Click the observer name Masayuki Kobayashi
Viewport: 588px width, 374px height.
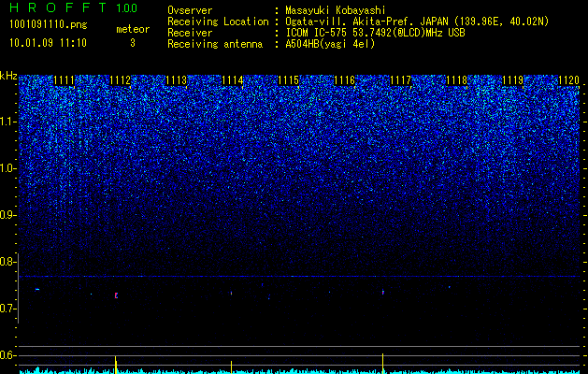tap(336, 11)
